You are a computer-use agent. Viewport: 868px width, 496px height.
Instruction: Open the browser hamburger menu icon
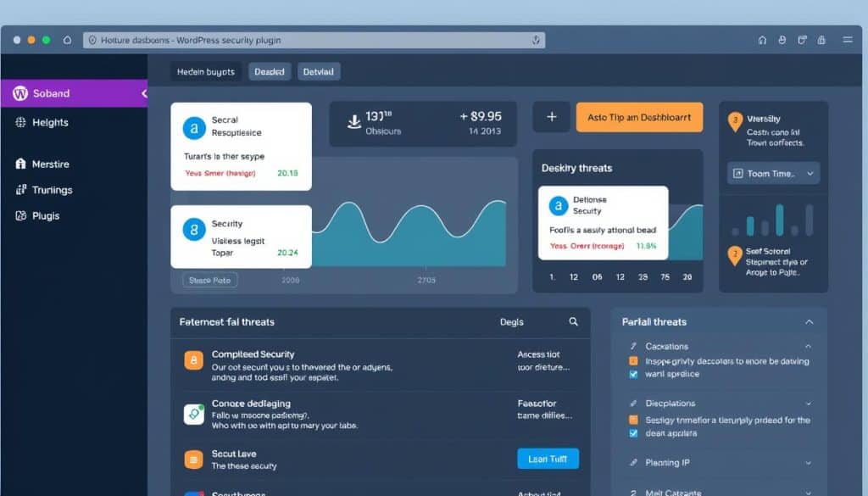pyautogui.click(x=848, y=40)
